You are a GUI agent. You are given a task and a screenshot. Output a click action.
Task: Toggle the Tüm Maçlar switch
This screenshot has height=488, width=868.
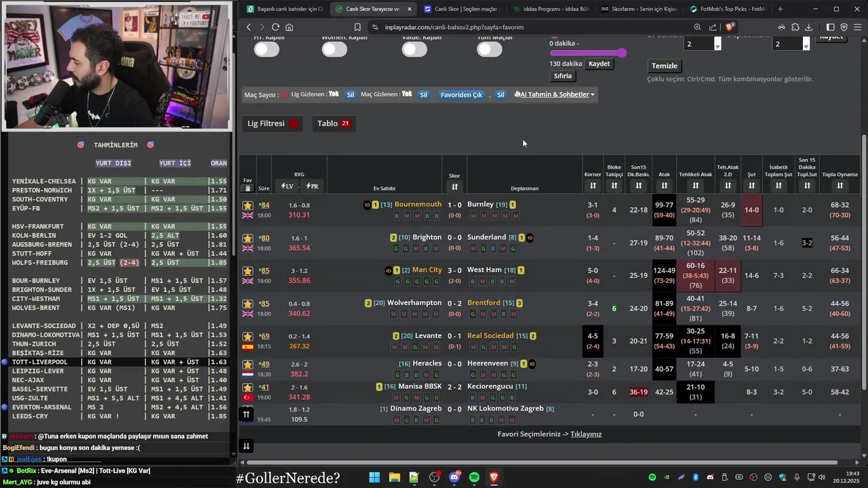pos(489,49)
